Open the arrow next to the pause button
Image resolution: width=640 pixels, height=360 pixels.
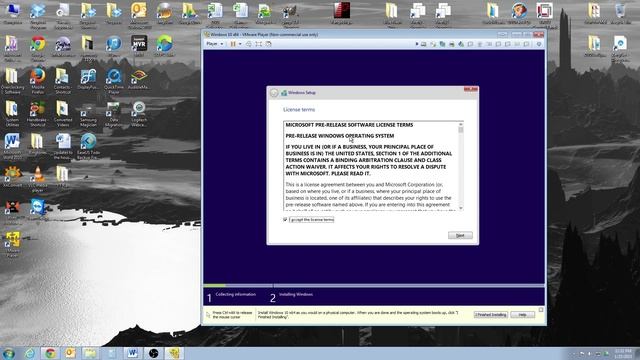[x=240, y=44]
